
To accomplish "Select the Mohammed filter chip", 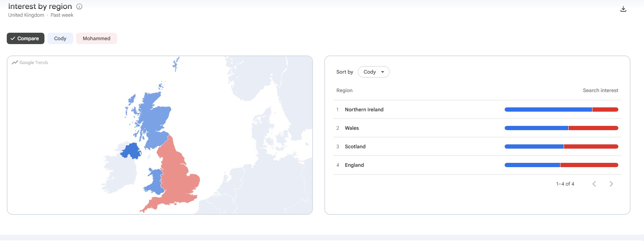I will (96, 38).
